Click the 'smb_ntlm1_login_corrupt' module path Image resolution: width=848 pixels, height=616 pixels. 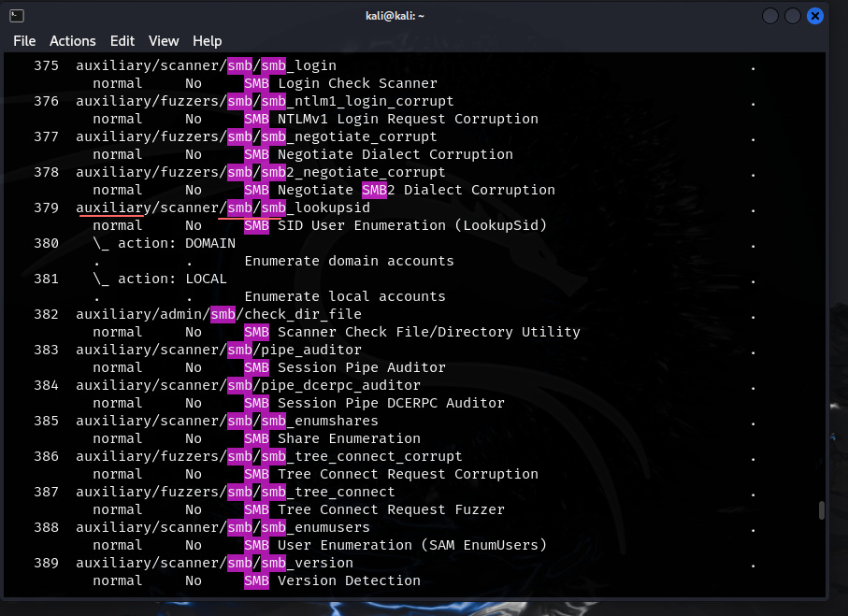point(265,102)
